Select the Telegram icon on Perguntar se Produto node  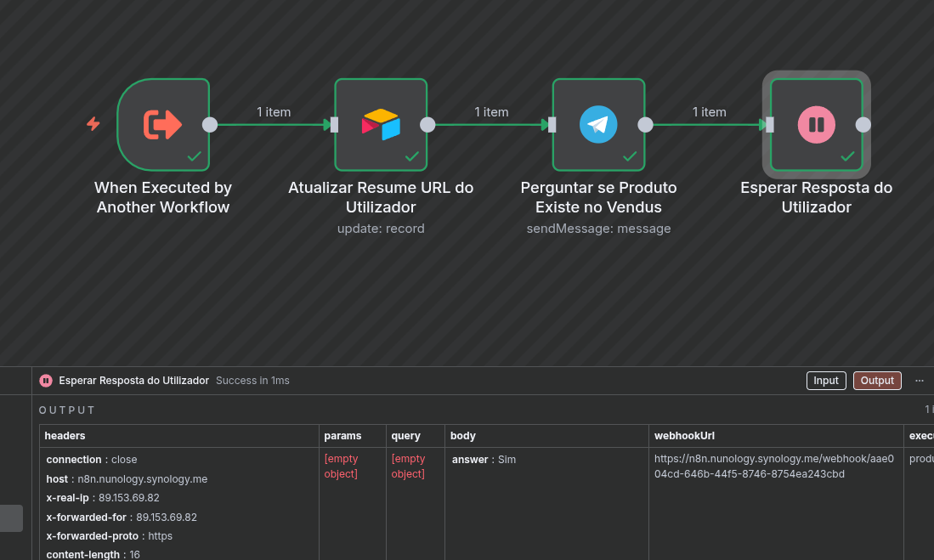pos(598,124)
